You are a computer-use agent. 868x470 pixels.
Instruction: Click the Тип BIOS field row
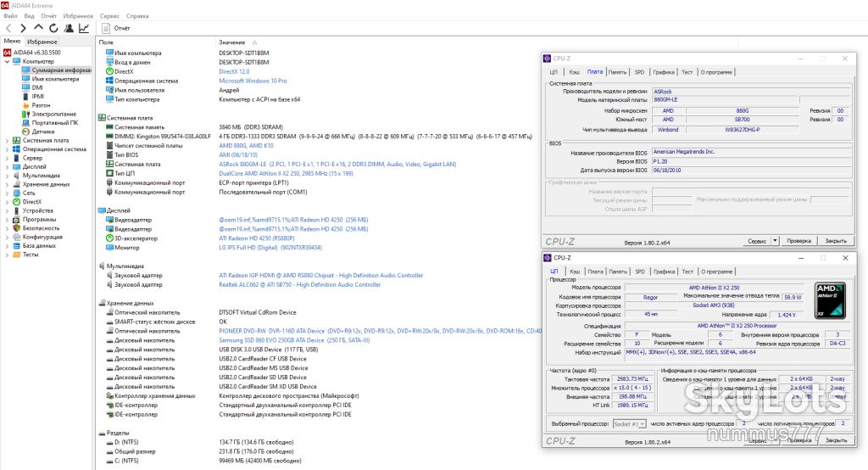[x=127, y=155]
